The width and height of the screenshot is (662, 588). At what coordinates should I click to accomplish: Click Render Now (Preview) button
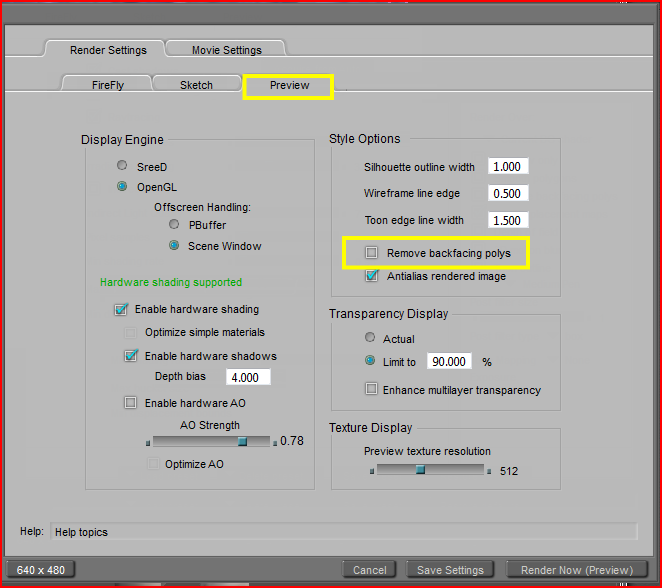pyautogui.click(x=577, y=570)
